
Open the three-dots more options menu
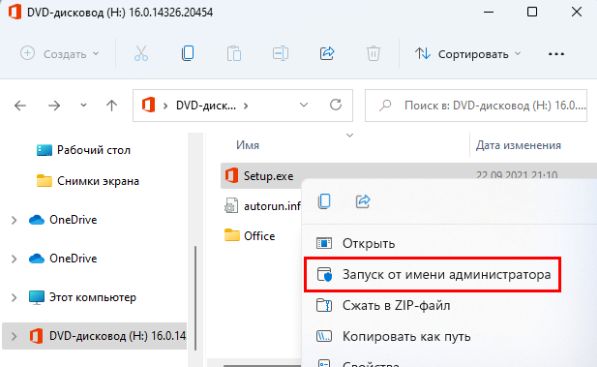point(556,54)
